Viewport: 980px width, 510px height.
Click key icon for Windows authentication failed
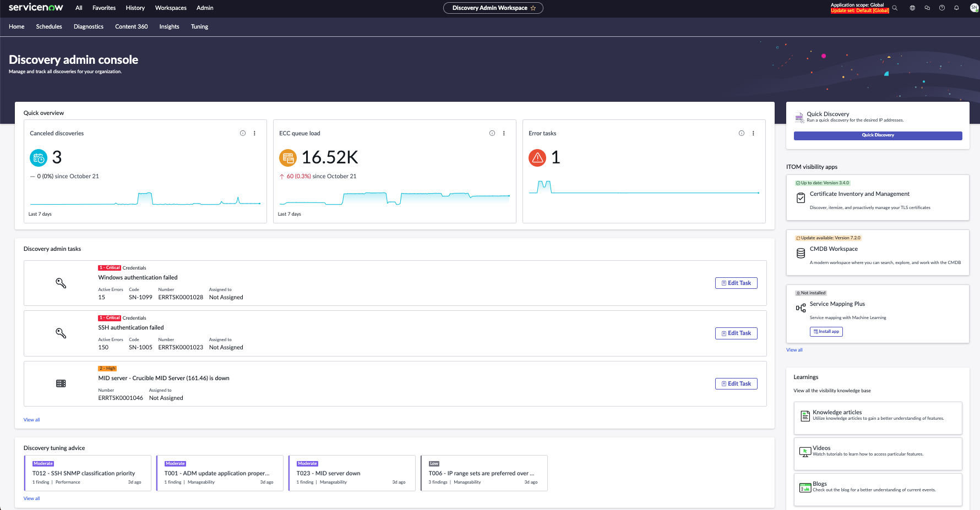click(x=61, y=283)
